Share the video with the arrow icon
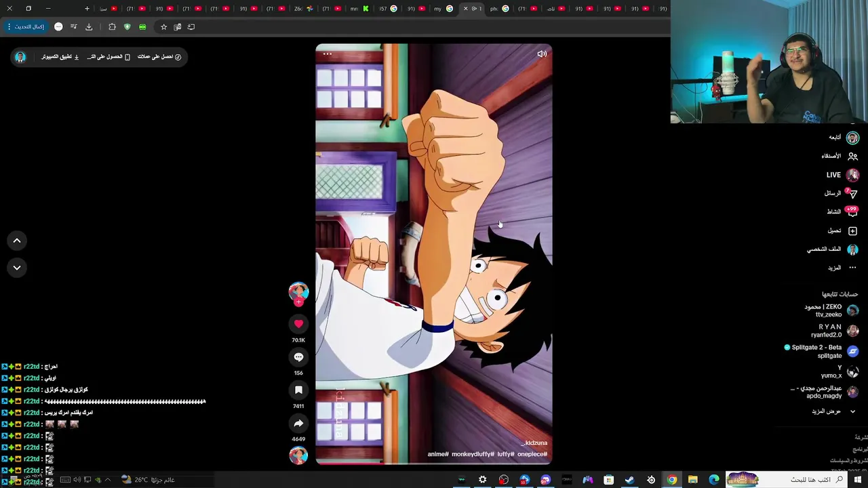The width and height of the screenshot is (868, 488). pos(298,423)
